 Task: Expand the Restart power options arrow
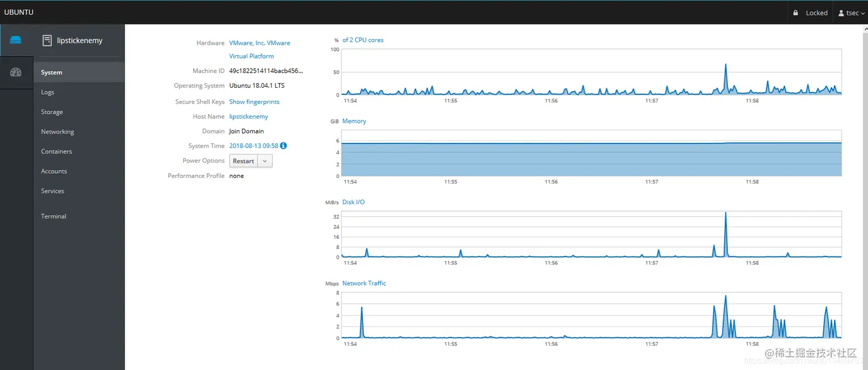click(265, 161)
